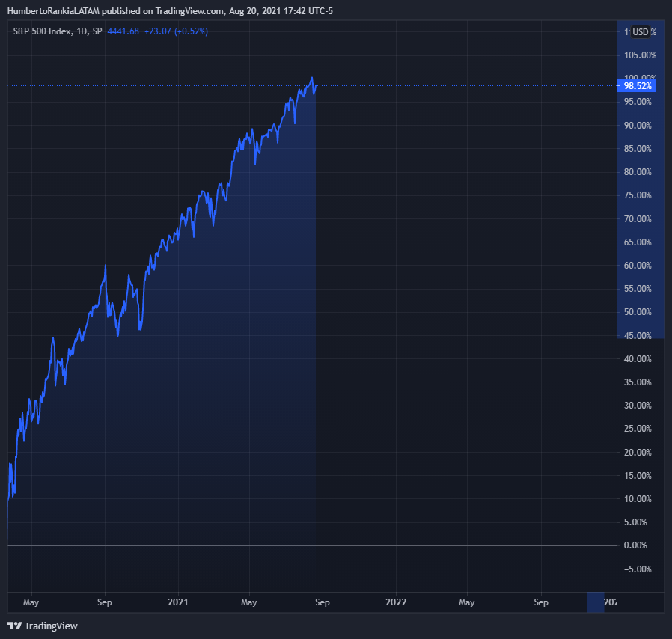This screenshot has width=672, height=639.
Task: Click the first May label on time axis
Action: point(31,602)
